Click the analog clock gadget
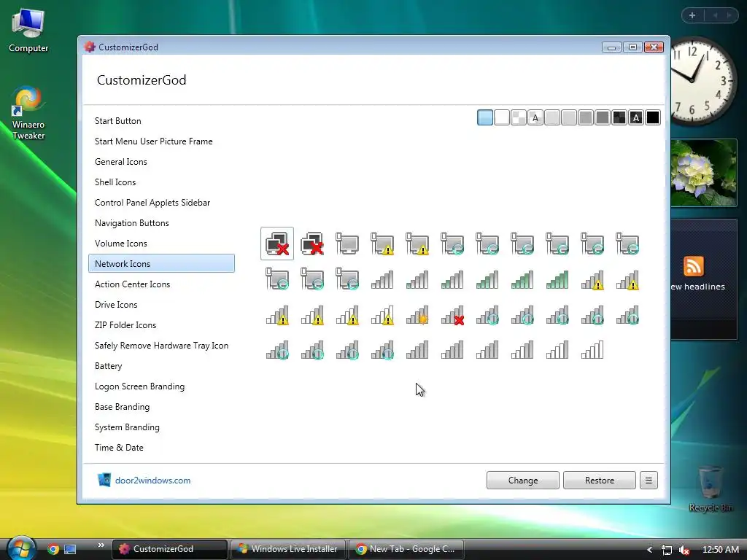This screenshot has width=747, height=560. pyautogui.click(x=703, y=82)
